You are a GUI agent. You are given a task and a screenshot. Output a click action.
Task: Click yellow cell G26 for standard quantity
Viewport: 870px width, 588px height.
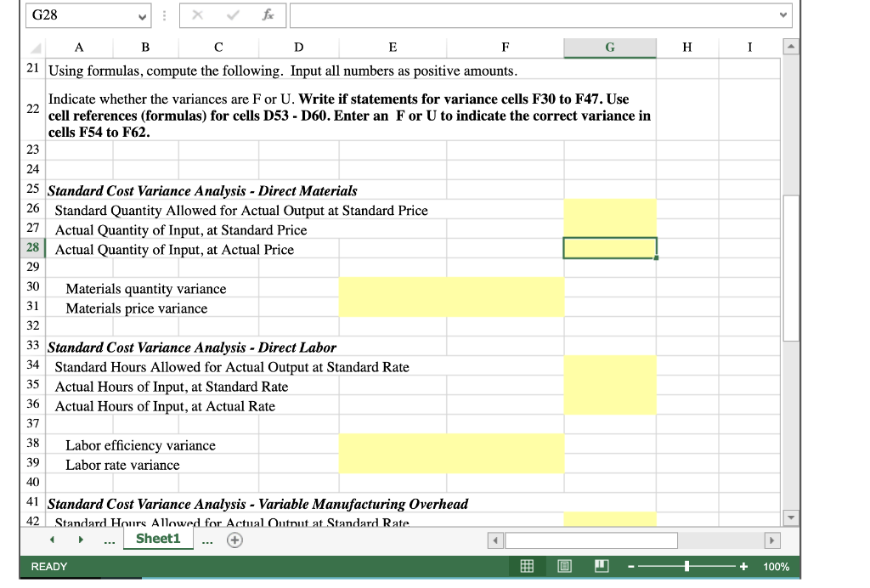pyautogui.click(x=610, y=209)
